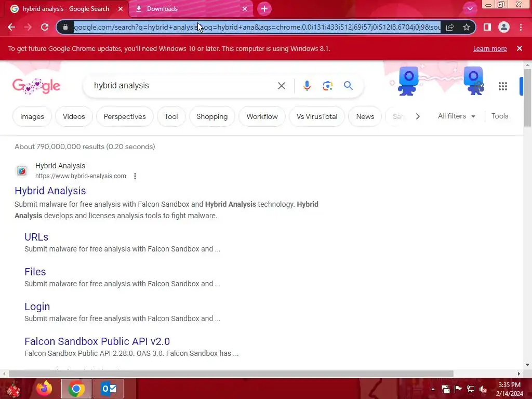
Task: Click the forward navigation arrow
Action: [x=28, y=27]
